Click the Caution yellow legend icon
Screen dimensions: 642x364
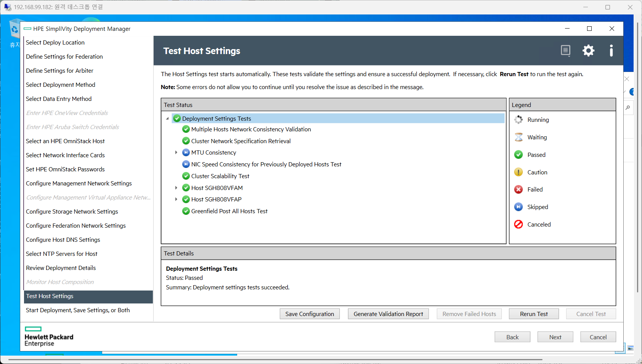(518, 172)
